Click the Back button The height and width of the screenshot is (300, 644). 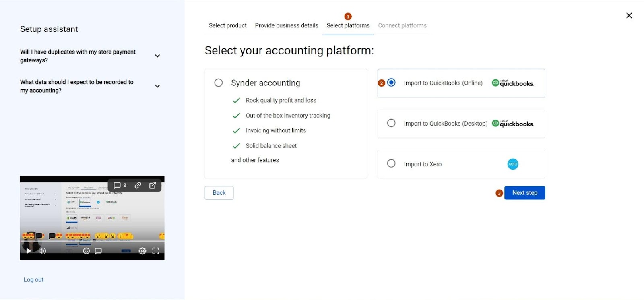coord(219,193)
